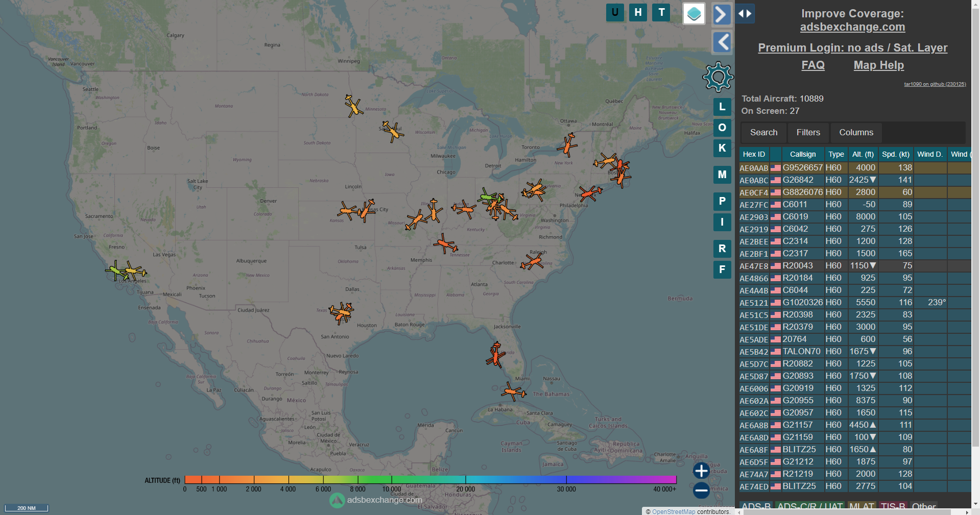Open the Map Help link
This screenshot has width=980, height=515.
878,65
